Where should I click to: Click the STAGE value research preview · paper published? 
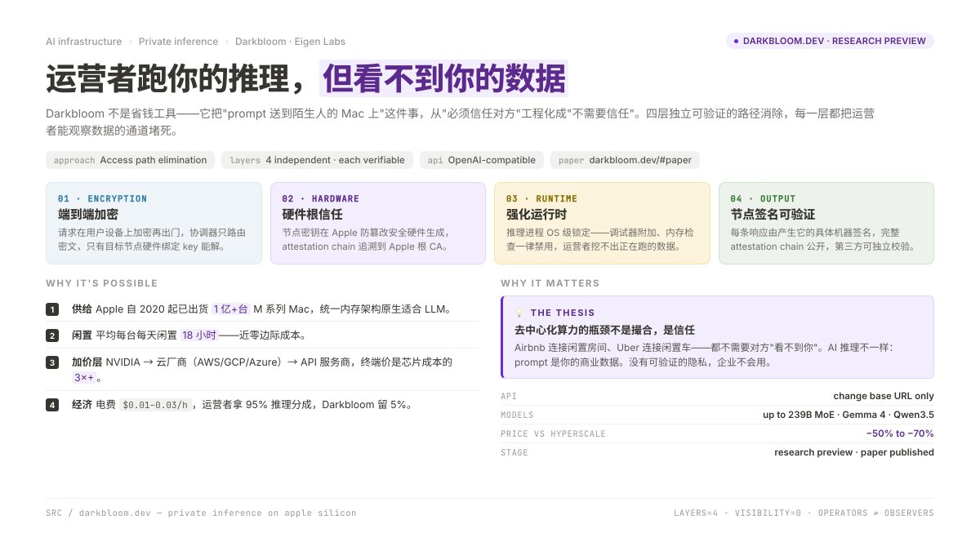[854, 452]
